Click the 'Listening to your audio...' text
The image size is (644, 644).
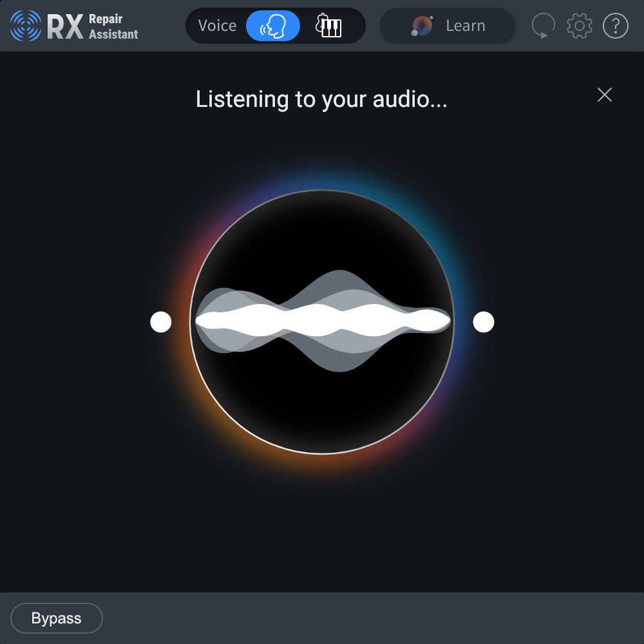point(321,99)
